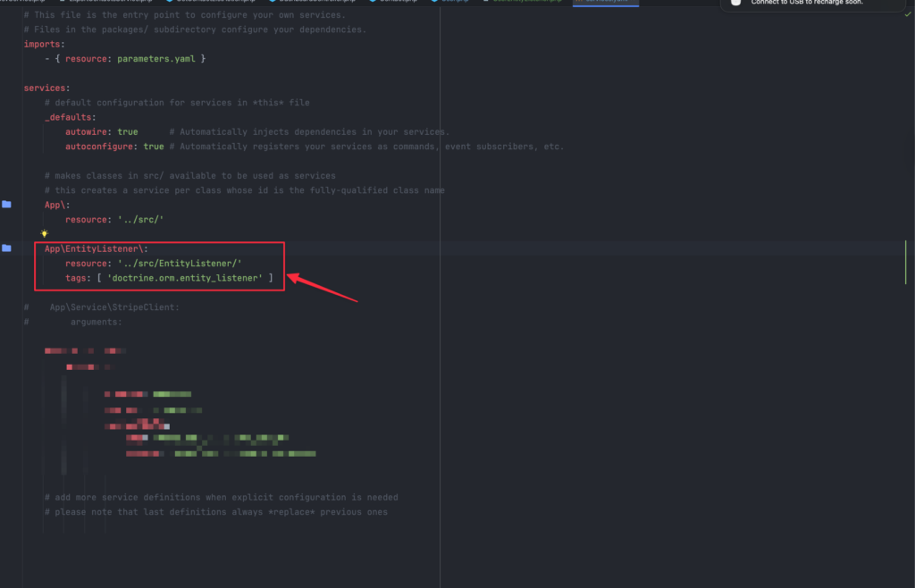Click the folder icon beside the App\ definition
This screenshot has width=915, height=588.
point(6,205)
